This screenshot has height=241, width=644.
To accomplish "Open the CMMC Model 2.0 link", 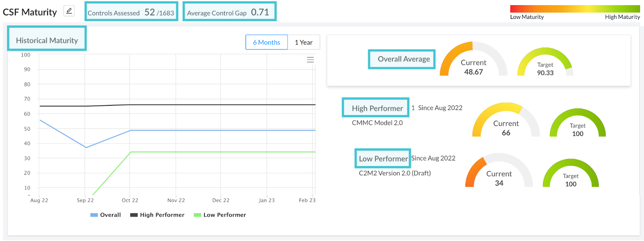I will pos(377,123).
